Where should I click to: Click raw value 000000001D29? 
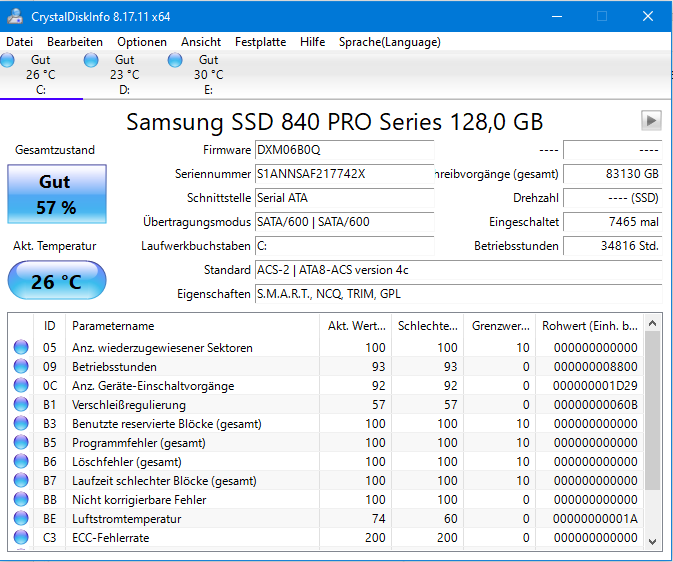pyautogui.click(x=595, y=386)
